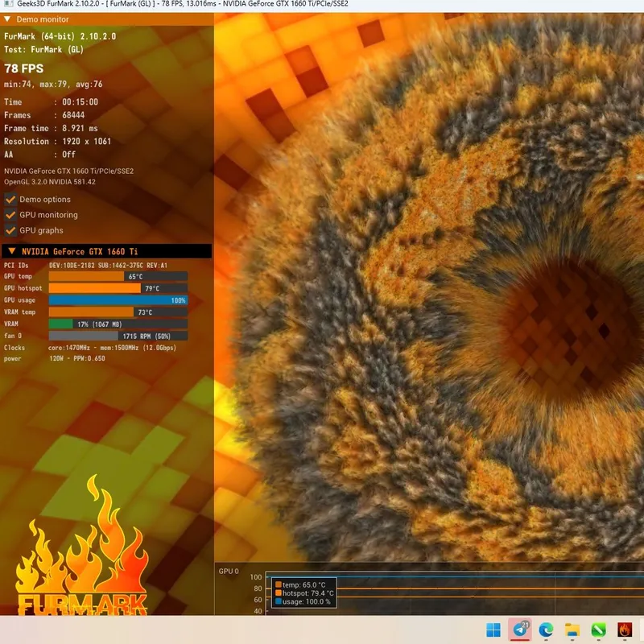Click the hotspot: 79.4 °C graph legend entry

click(x=304, y=593)
